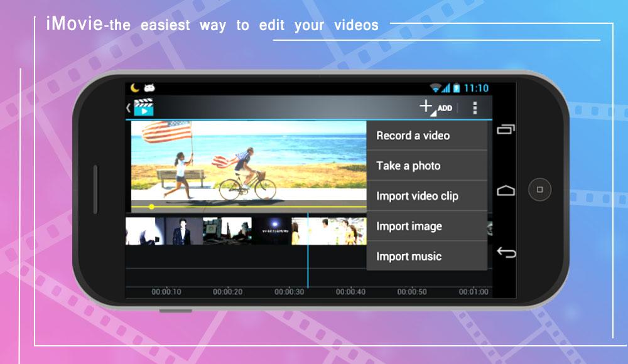Tap the moon icon in status bar
Image resolution: width=628 pixels, height=364 pixels.
click(134, 88)
